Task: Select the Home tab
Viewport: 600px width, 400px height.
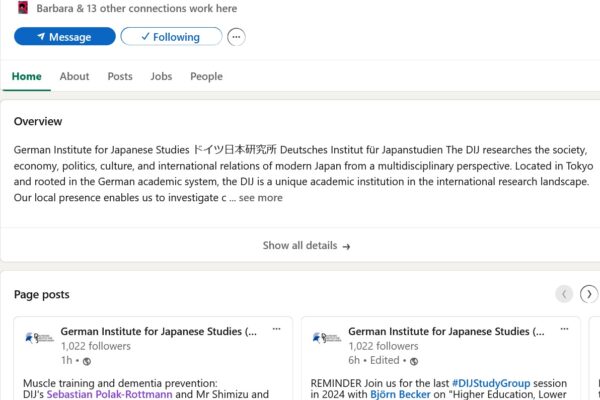Action: click(26, 76)
